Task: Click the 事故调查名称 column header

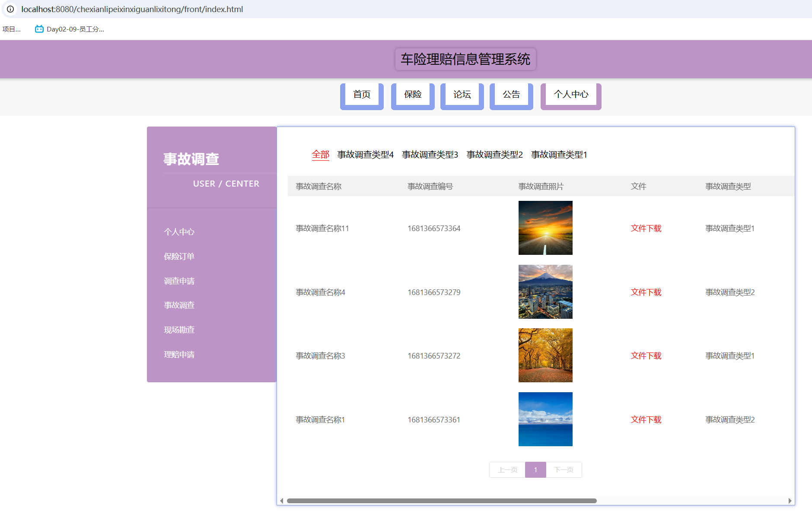Action: 318,187
